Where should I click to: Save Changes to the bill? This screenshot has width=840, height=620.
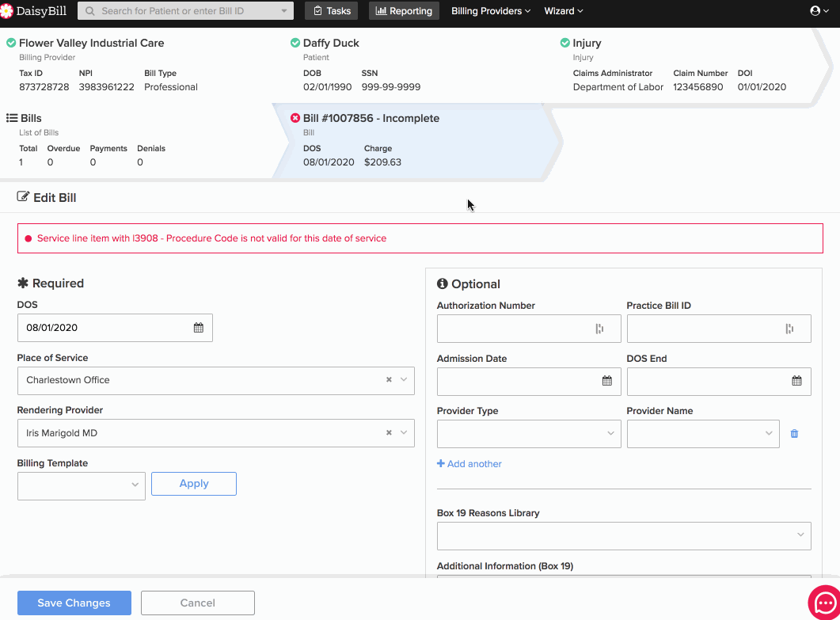[x=74, y=603]
